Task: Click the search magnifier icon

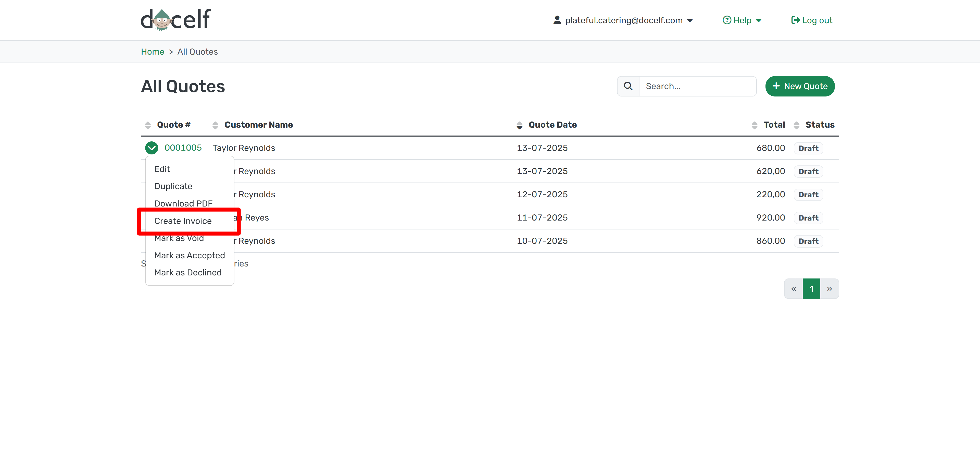Action: pos(628,87)
